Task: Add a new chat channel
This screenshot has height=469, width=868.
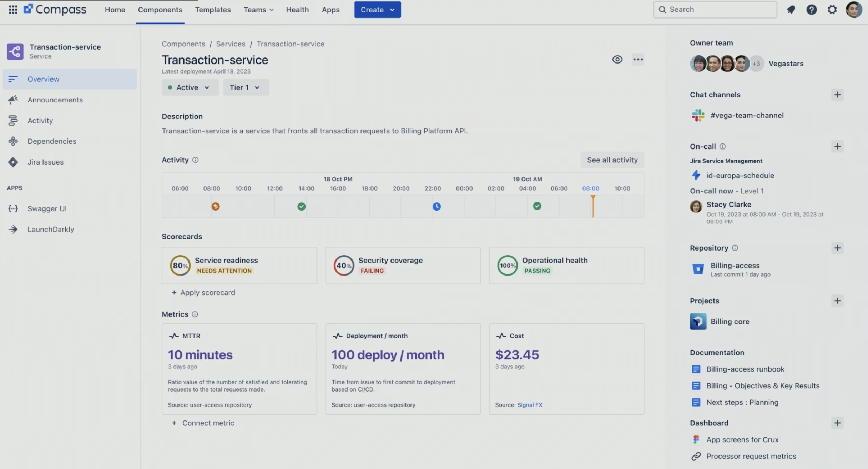Action: click(837, 95)
